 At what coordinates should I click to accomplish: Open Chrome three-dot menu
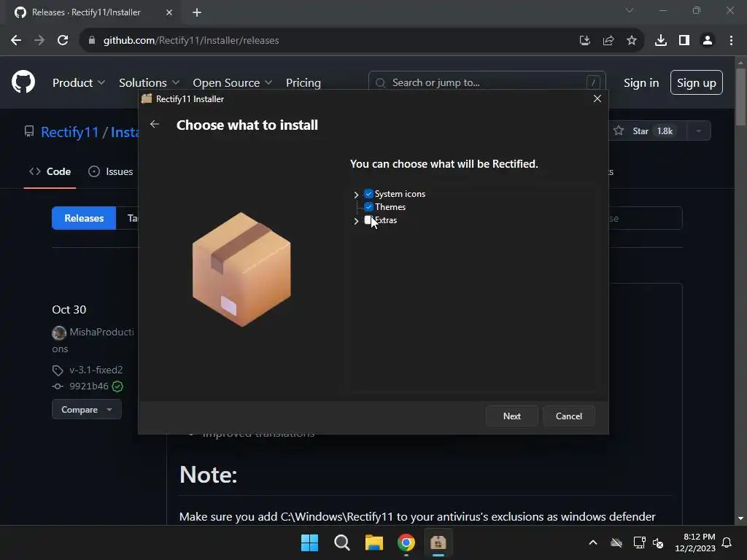point(731,41)
